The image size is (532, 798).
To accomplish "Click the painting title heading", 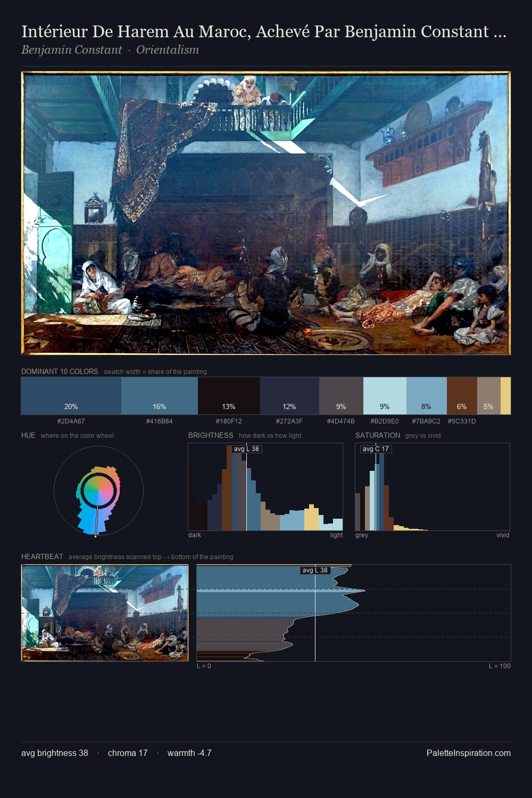I will 264,32.
